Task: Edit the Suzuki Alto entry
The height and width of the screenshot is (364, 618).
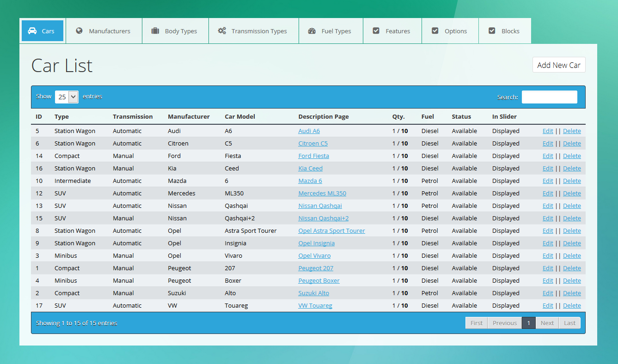Action: (x=548, y=293)
